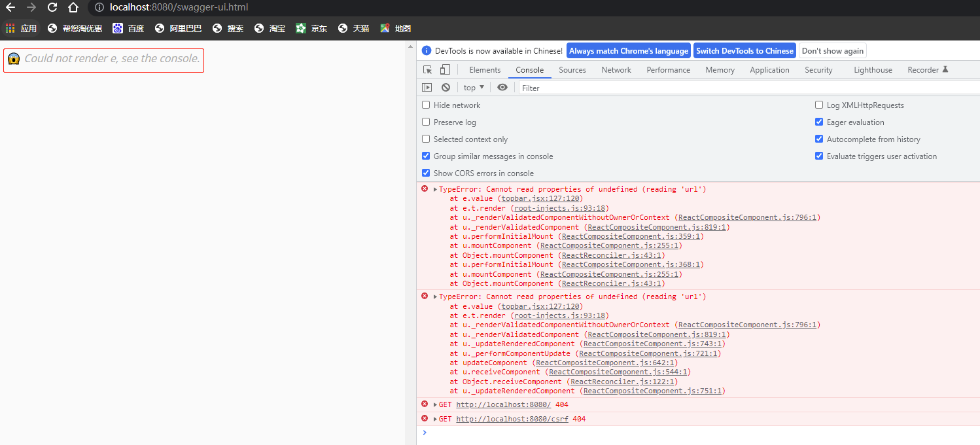
Task: Show the console sidebar icon
Action: [x=427, y=87]
